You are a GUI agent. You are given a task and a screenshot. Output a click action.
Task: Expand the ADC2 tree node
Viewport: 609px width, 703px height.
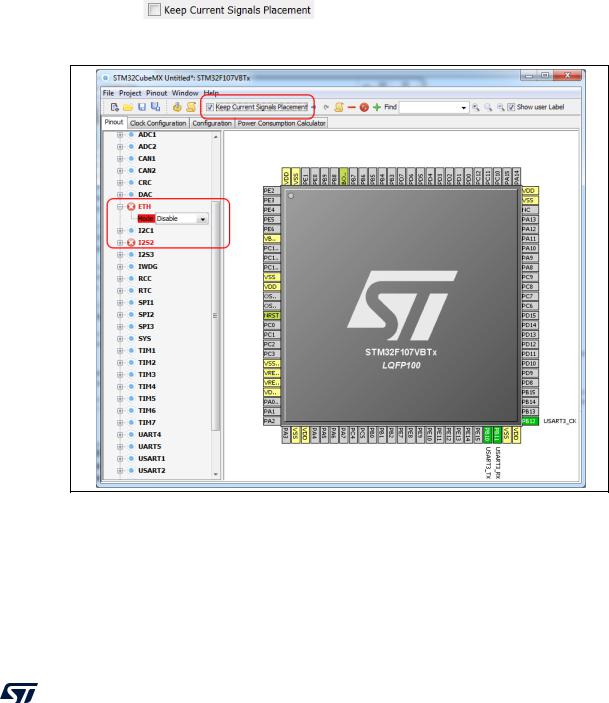[x=120, y=147]
